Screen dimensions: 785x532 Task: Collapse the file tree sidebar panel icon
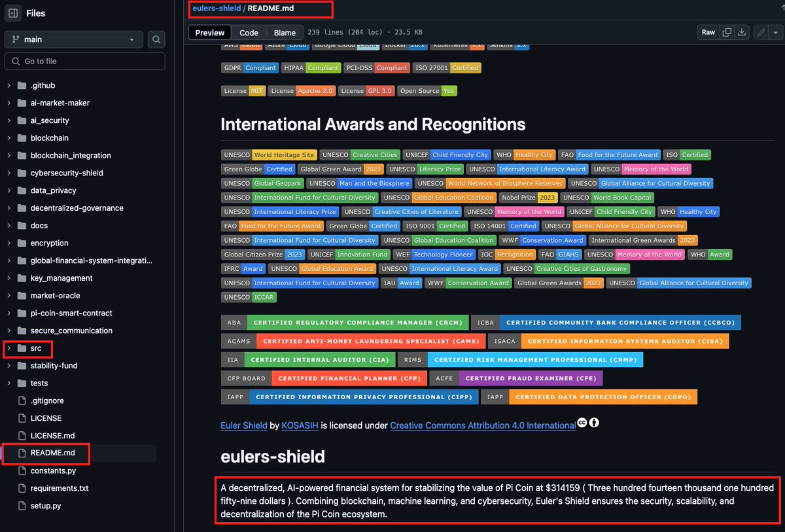(x=13, y=13)
